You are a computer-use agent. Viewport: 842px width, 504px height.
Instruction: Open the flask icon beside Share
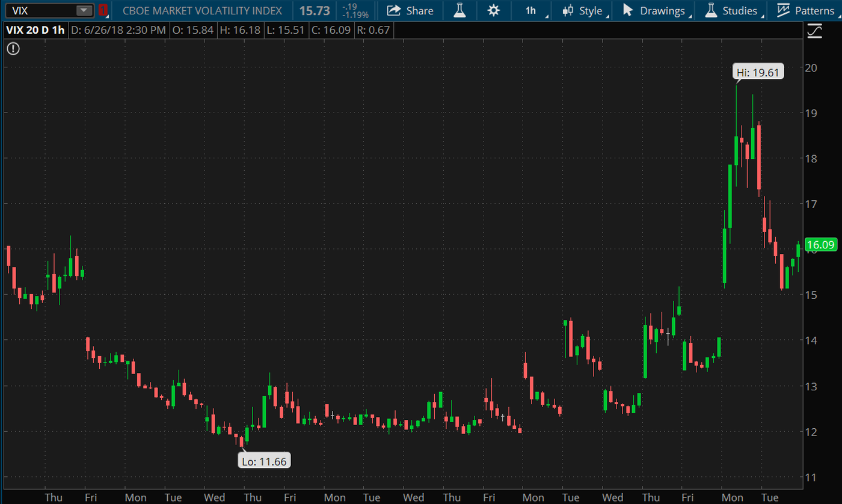[x=460, y=10]
